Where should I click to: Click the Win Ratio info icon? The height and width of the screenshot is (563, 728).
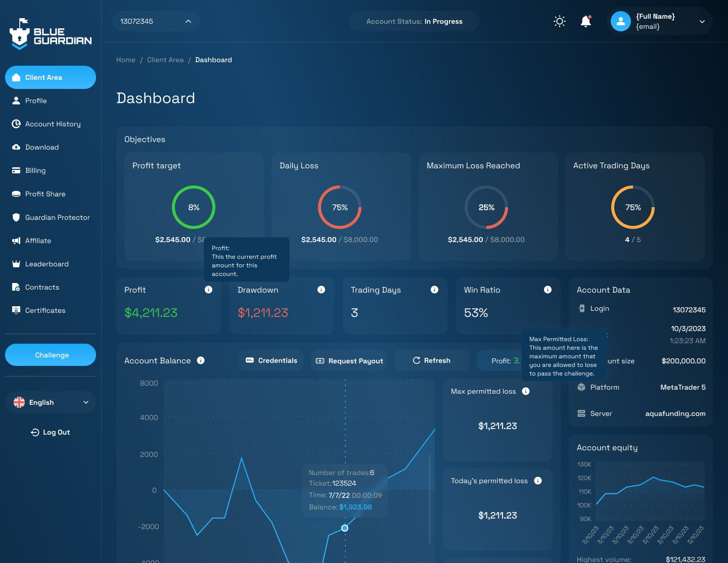(x=548, y=290)
